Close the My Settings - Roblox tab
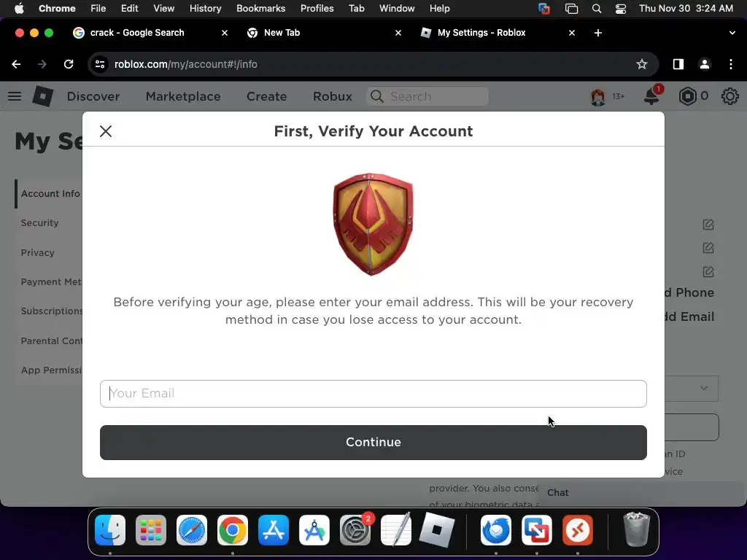Screen dimensions: 747x560 pos(572,33)
